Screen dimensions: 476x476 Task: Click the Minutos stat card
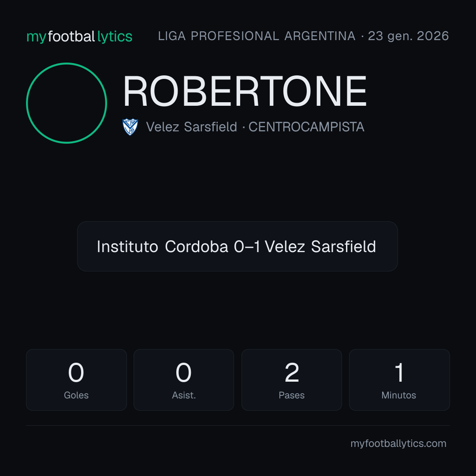point(399,380)
